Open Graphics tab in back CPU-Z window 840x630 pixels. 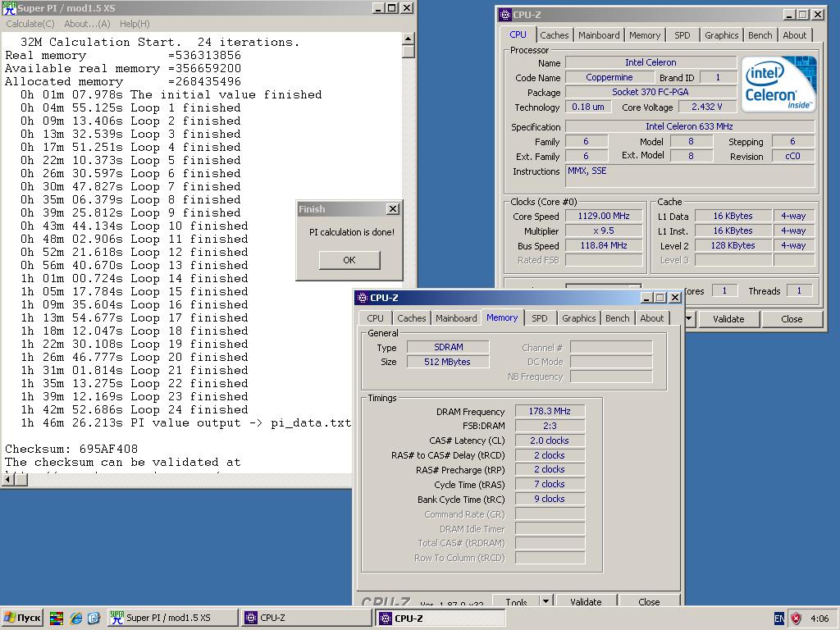click(x=721, y=35)
